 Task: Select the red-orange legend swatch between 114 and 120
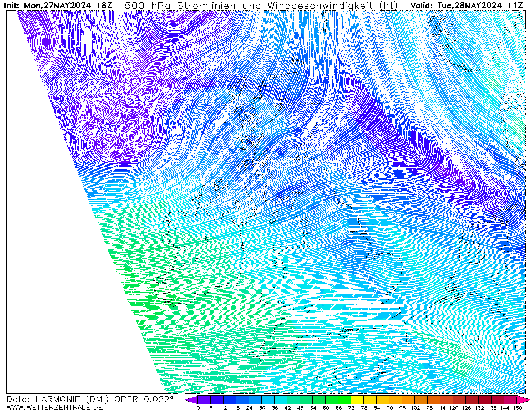point(447,400)
